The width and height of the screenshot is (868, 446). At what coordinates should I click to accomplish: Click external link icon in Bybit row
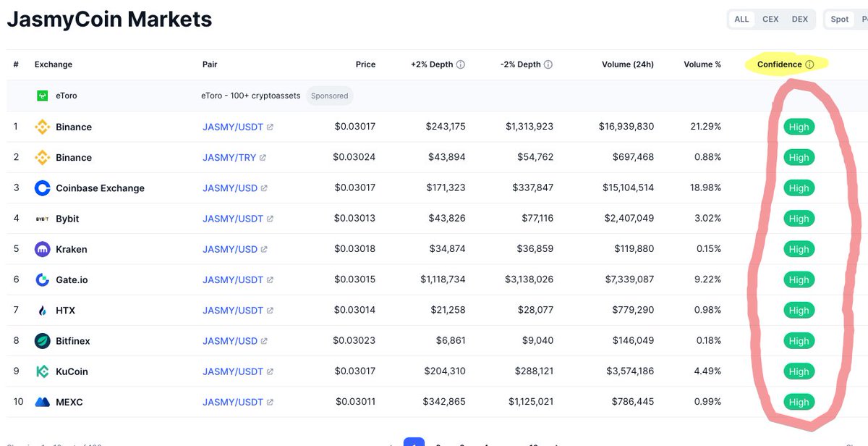click(x=270, y=219)
